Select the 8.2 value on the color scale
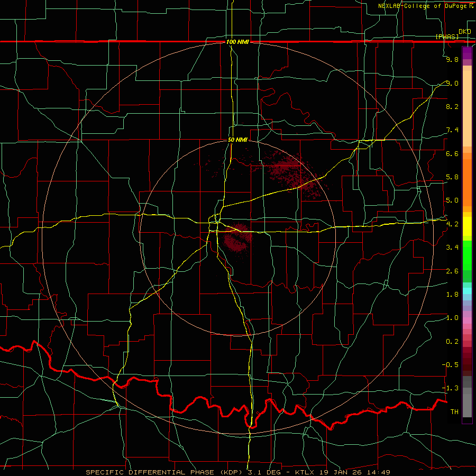 coord(452,106)
